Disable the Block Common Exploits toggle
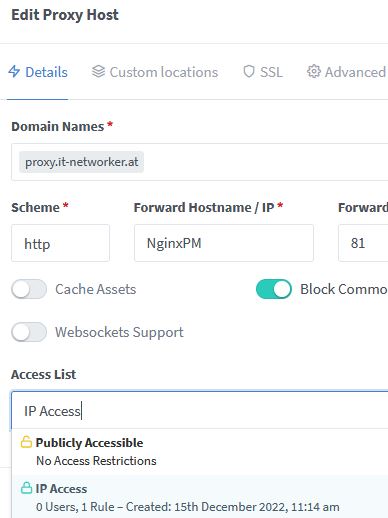Image resolution: width=388 pixels, height=518 pixels. coord(274,289)
